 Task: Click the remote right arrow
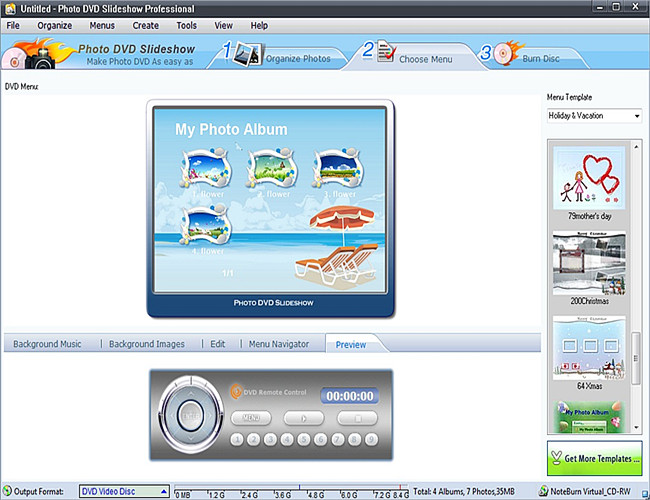tap(210, 416)
